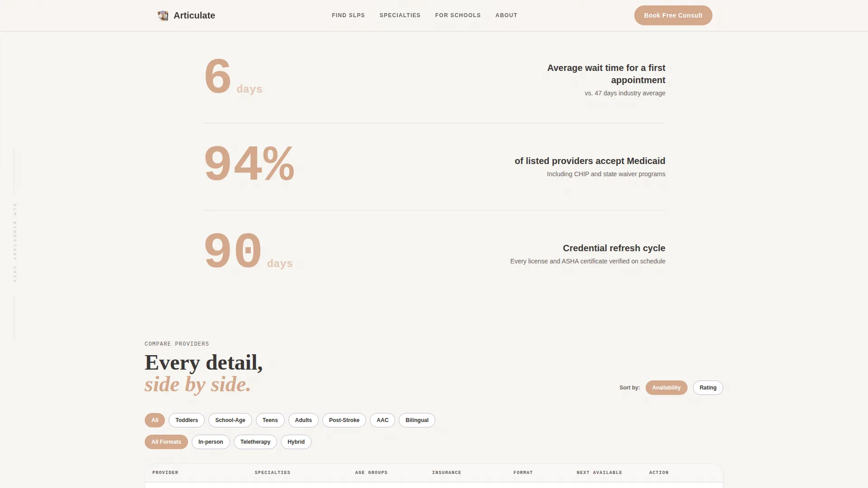Open the Articulate home link text
This screenshot has width=868, height=488.
tap(194, 15)
